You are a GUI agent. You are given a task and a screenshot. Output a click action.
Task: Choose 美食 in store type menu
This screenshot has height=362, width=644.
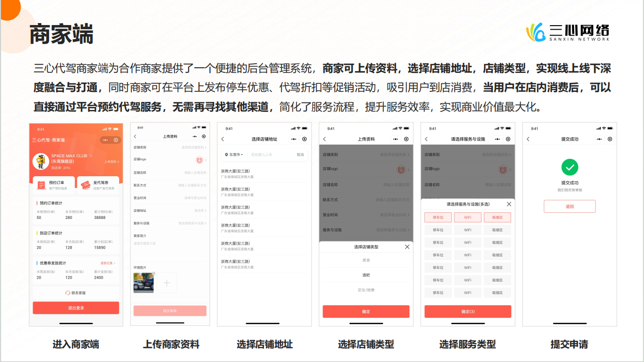click(x=367, y=260)
